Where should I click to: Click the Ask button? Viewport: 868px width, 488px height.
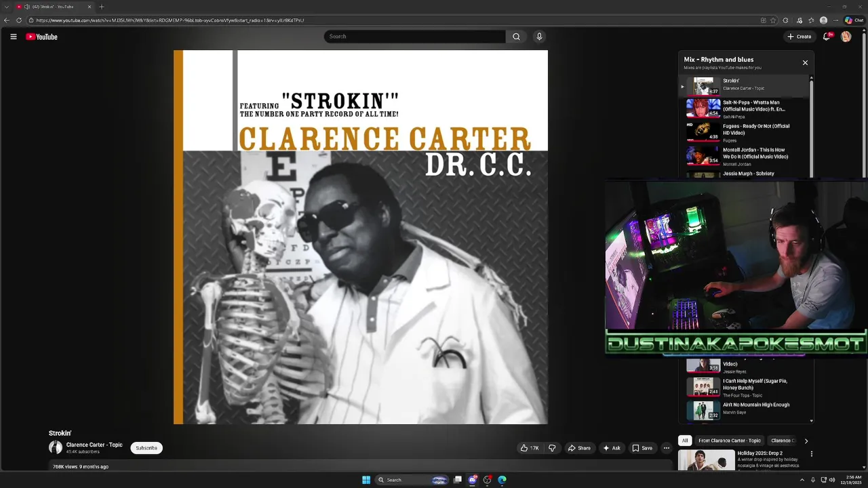(611, 448)
